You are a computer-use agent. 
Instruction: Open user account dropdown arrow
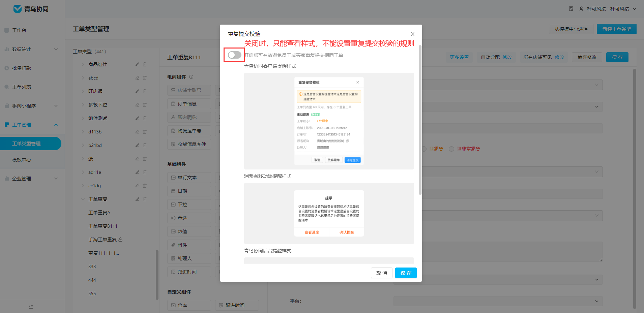[x=635, y=9]
